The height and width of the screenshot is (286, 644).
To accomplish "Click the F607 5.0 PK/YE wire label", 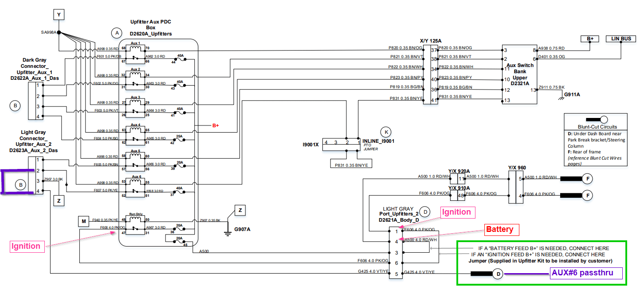I will point(106,191).
